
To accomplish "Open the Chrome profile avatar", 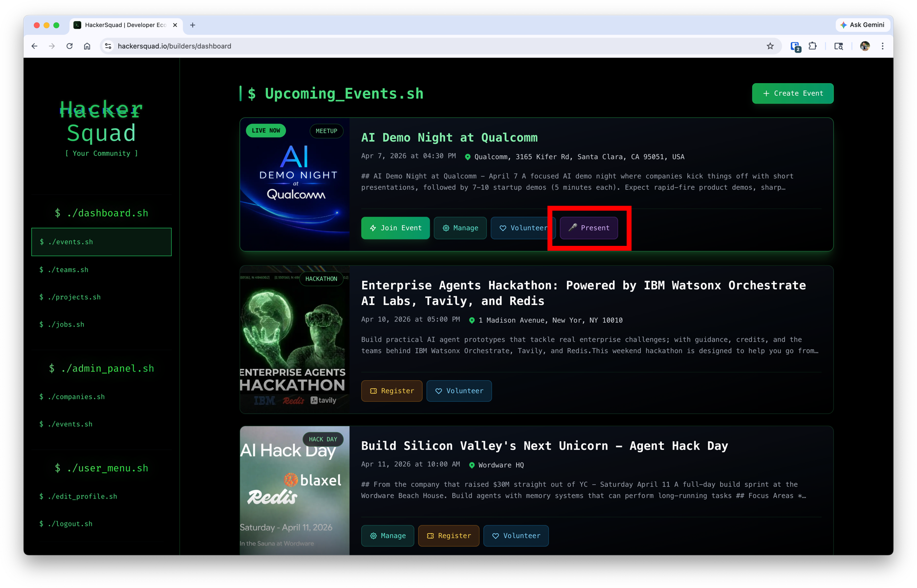I will tap(865, 46).
